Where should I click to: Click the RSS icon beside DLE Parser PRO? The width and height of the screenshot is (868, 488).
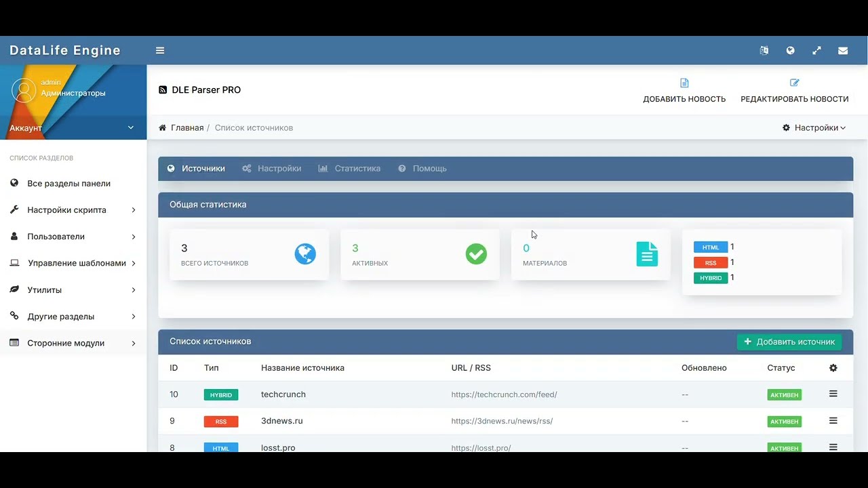(163, 89)
